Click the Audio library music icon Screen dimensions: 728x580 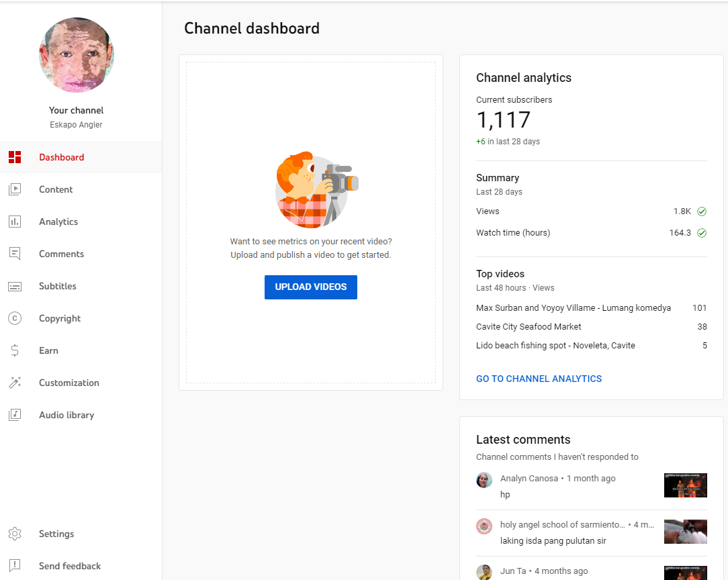pos(15,415)
